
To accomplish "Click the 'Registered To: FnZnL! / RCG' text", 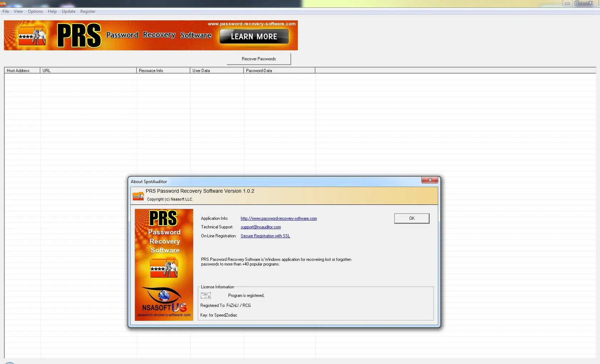I will (x=225, y=305).
